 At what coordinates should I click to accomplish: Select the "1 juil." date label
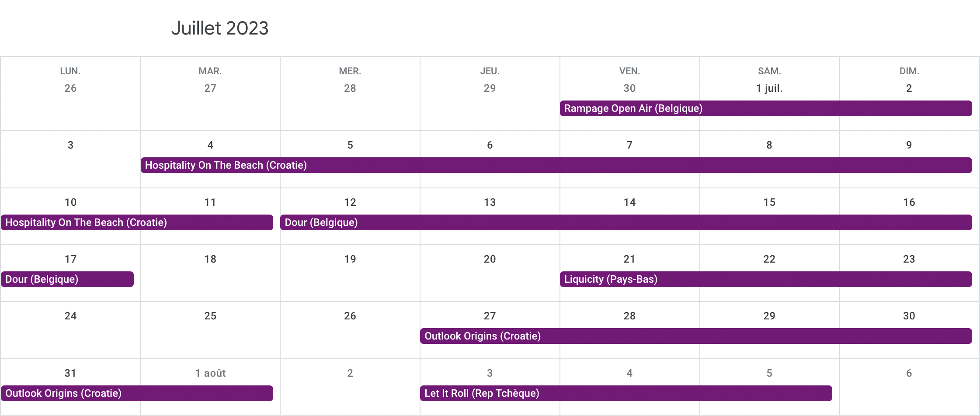(769, 88)
